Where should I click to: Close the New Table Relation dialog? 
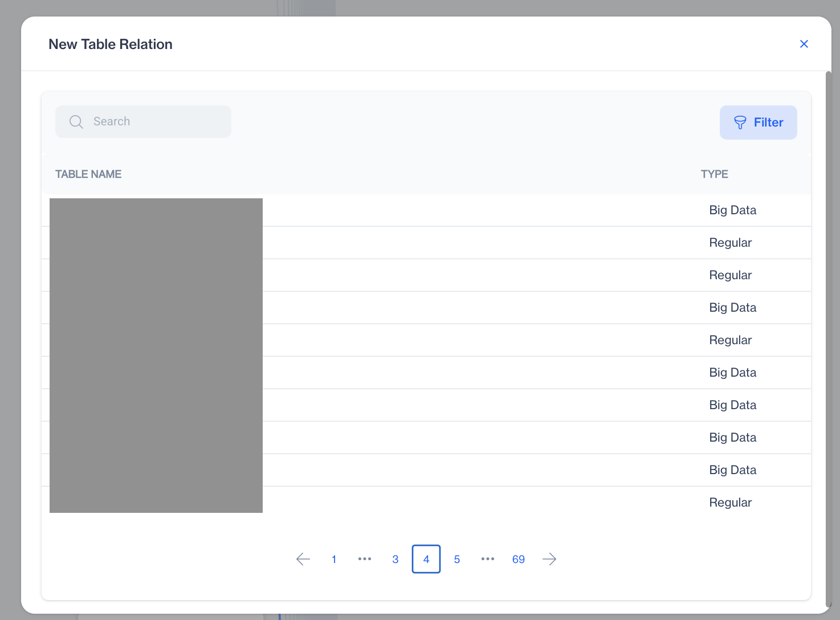[x=804, y=44]
